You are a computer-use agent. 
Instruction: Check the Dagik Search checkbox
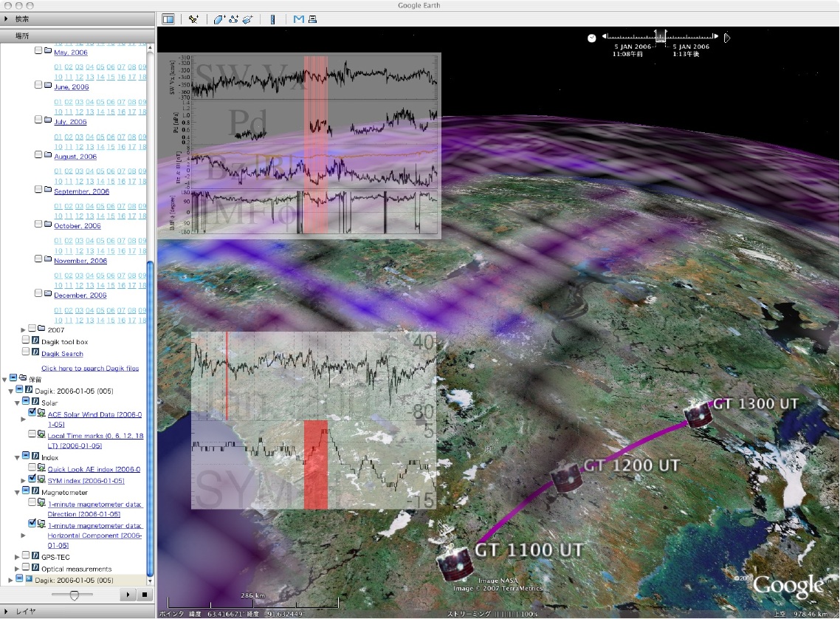(26, 352)
